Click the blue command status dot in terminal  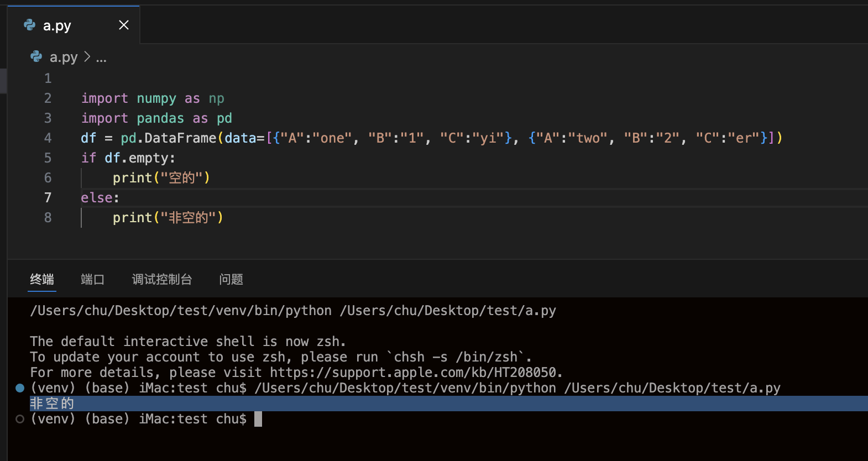click(20, 388)
